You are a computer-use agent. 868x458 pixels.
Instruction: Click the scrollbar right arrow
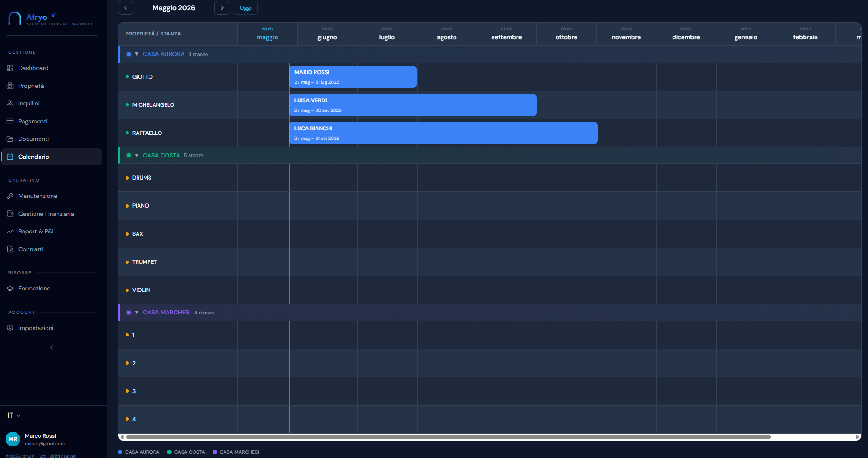[x=857, y=437]
